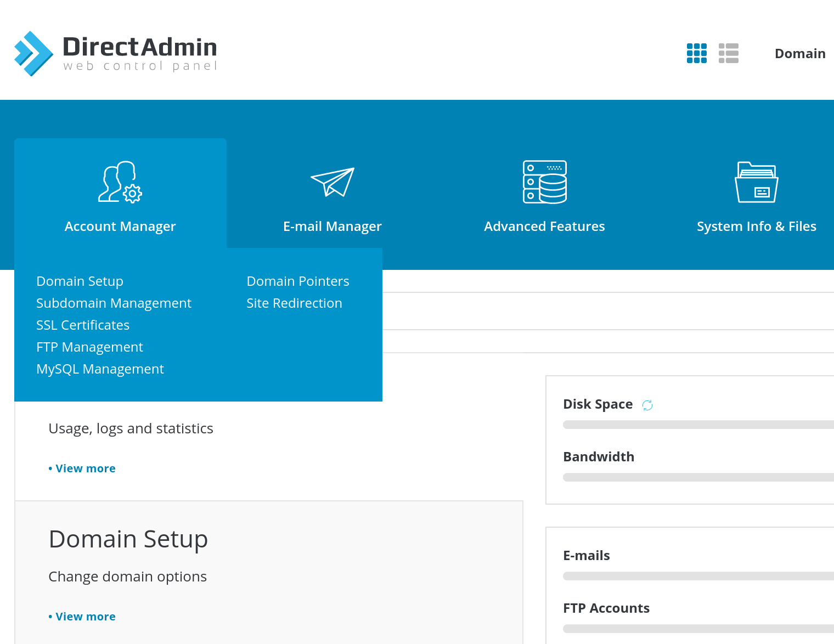Image resolution: width=834 pixels, height=644 pixels.
Task: Click the Domain Setup card heading
Action: point(128,539)
